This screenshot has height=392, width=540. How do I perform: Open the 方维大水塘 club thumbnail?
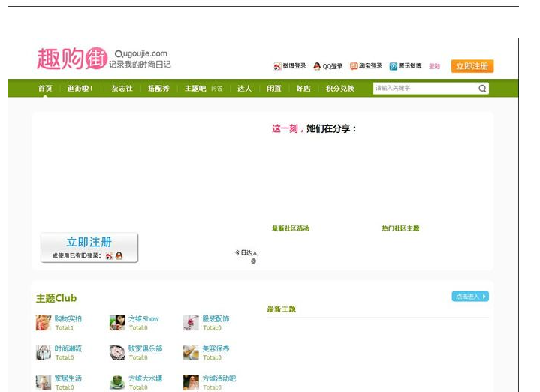[x=117, y=382]
